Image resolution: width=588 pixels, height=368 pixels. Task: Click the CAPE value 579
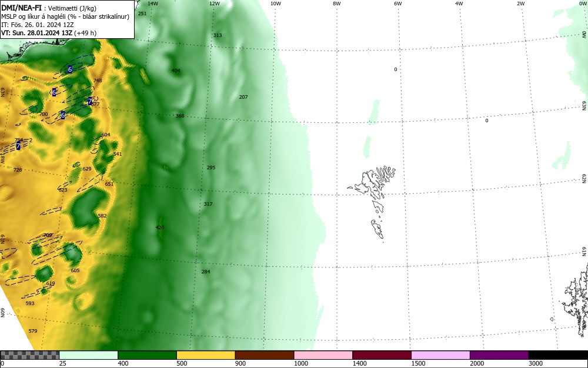point(33,331)
